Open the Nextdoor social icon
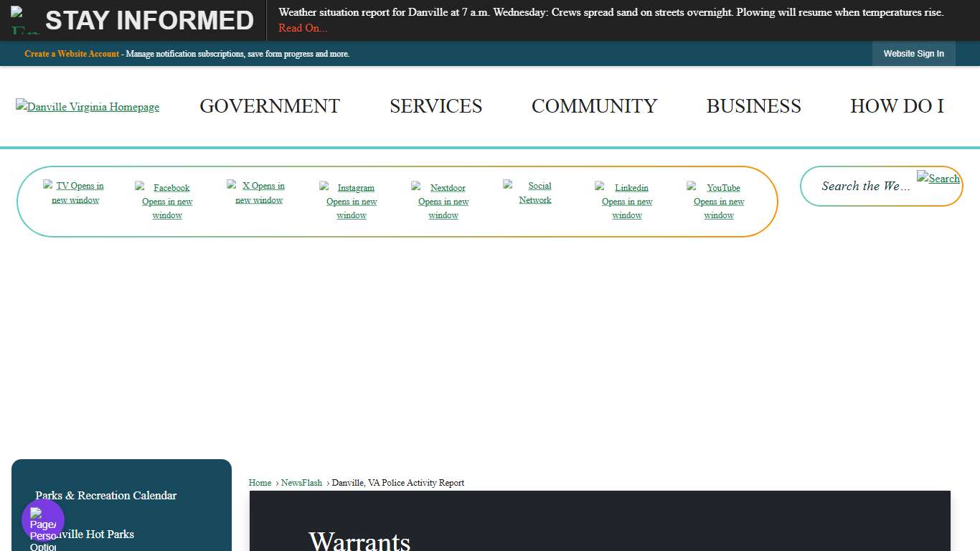The width and height of the screenshot is (980, 551). 443,201
